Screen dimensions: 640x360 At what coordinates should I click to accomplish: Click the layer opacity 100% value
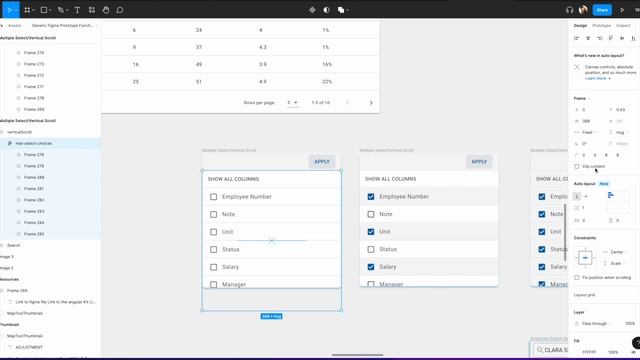coord(629,324)
